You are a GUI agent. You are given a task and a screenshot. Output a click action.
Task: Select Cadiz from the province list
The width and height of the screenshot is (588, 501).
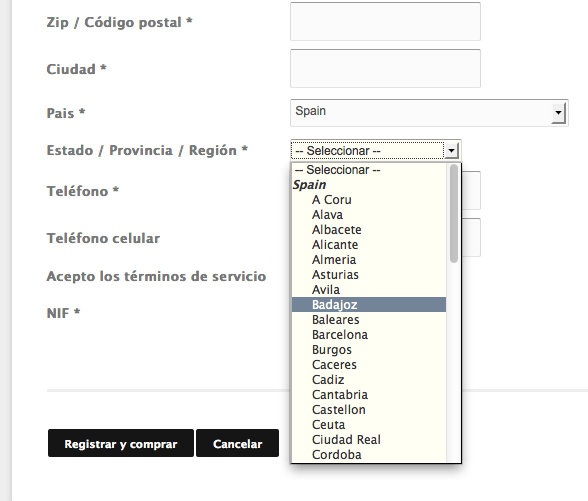369,380
